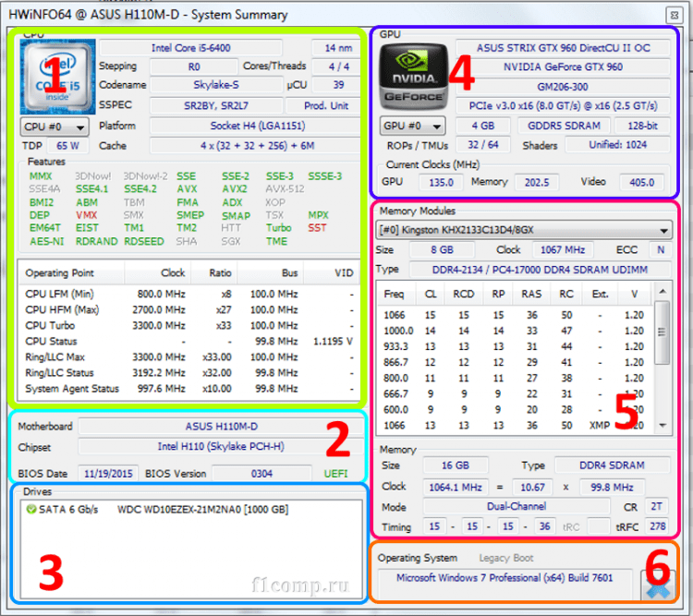Click the Freq column header
The height and width of the screenshot is (616, 693).
396,295
